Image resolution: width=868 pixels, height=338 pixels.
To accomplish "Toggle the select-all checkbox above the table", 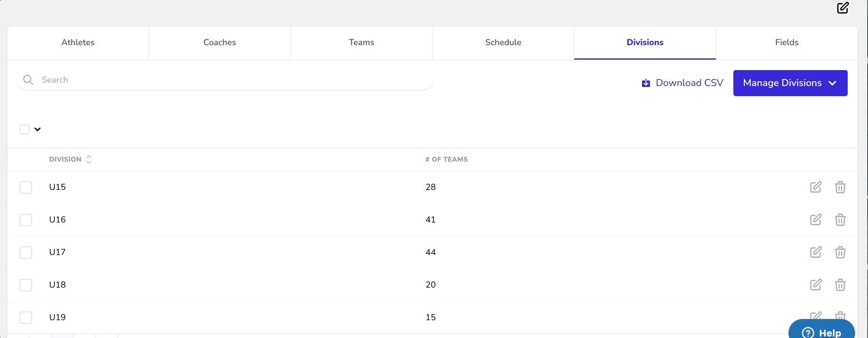I will 25,129.
